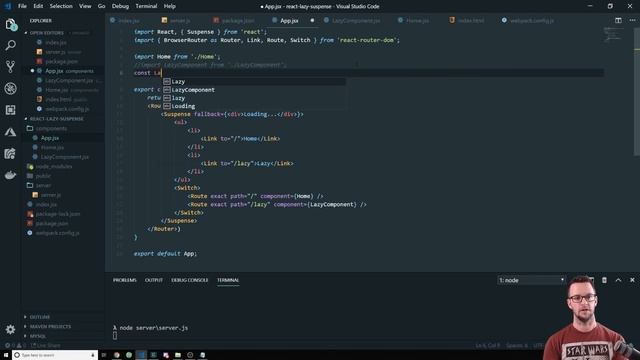
Task: Collapse the components folder
Action: (x=51, y=128)
